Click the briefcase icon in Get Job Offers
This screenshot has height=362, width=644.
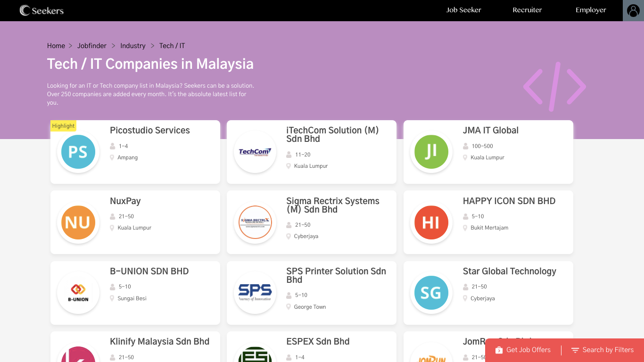click(x=499, y=350)
